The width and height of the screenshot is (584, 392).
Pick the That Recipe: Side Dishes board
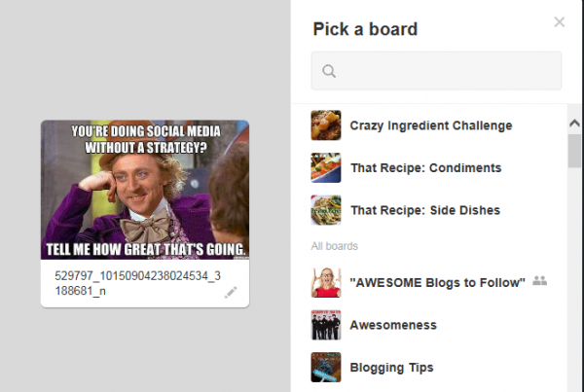coord(425,210)
